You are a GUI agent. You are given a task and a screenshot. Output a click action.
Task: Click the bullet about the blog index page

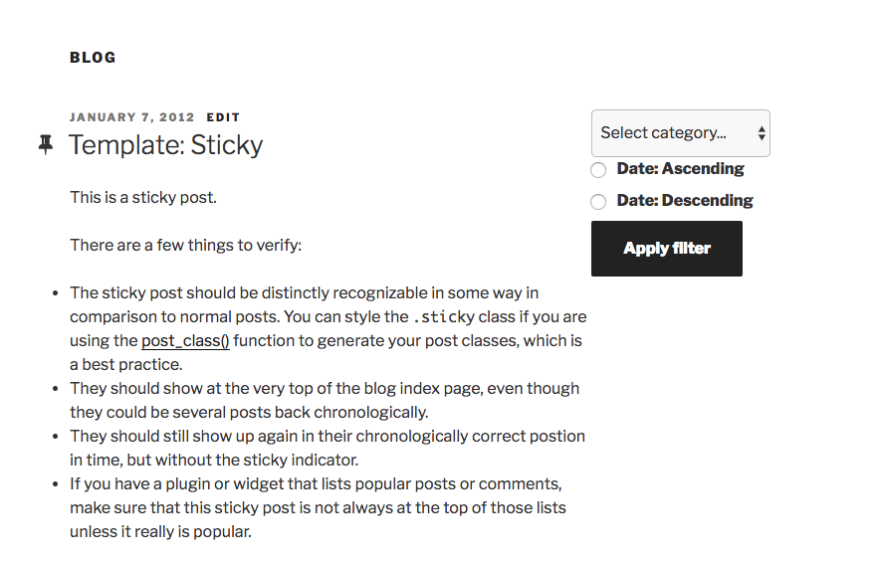pyautogui.click(x=324, y=400)
